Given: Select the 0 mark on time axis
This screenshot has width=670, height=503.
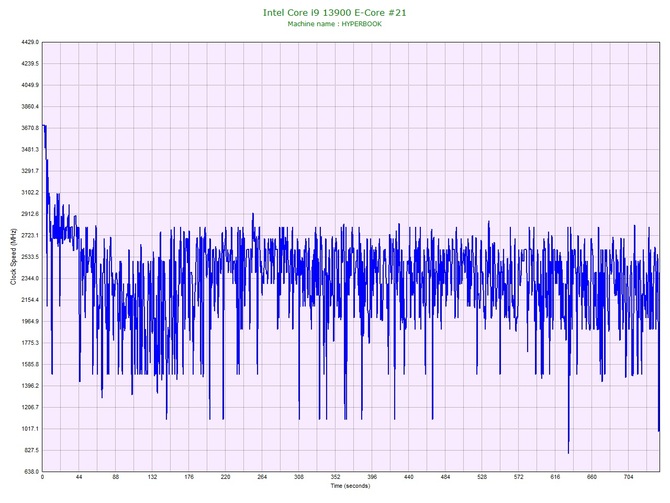Looking at the screenshot, I should pos(42,478).
